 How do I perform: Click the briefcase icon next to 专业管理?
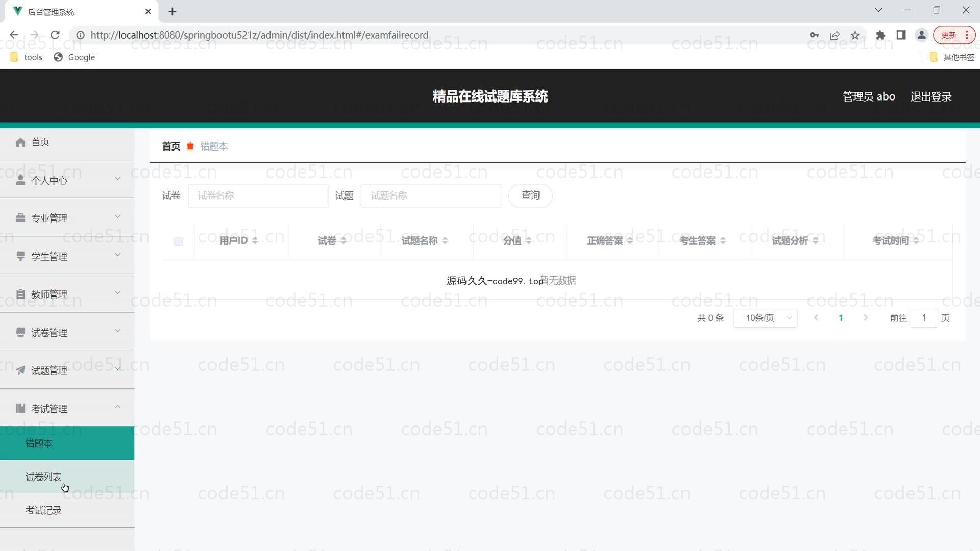(x=20, y=218)
